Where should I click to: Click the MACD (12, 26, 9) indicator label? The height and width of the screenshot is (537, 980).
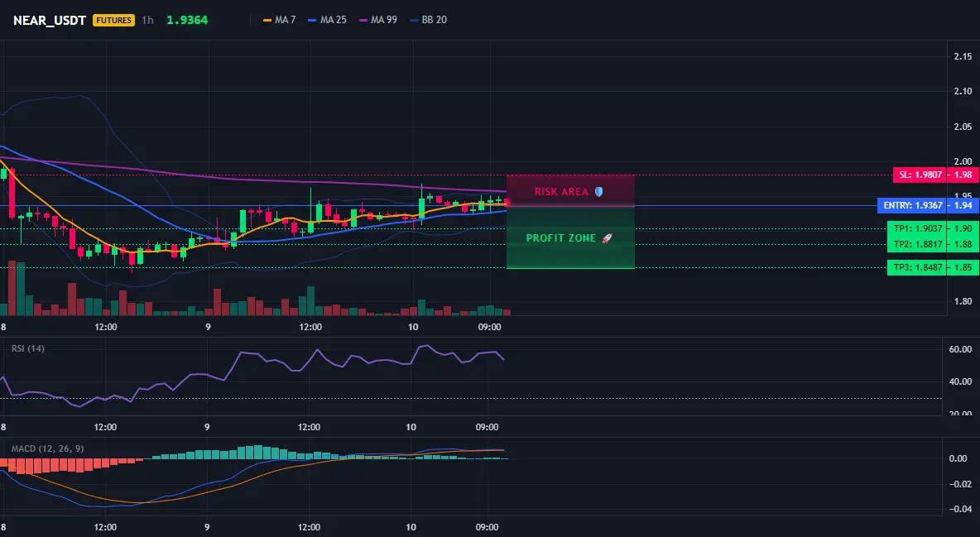[47, 448]
